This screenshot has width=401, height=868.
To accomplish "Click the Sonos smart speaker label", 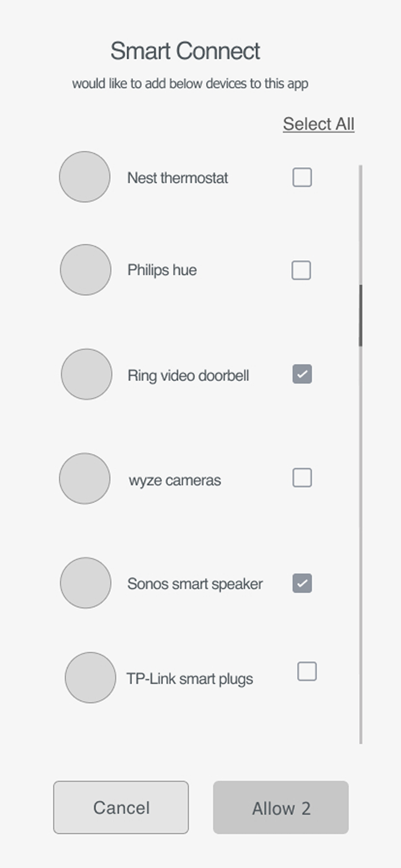I will (195, 584).
